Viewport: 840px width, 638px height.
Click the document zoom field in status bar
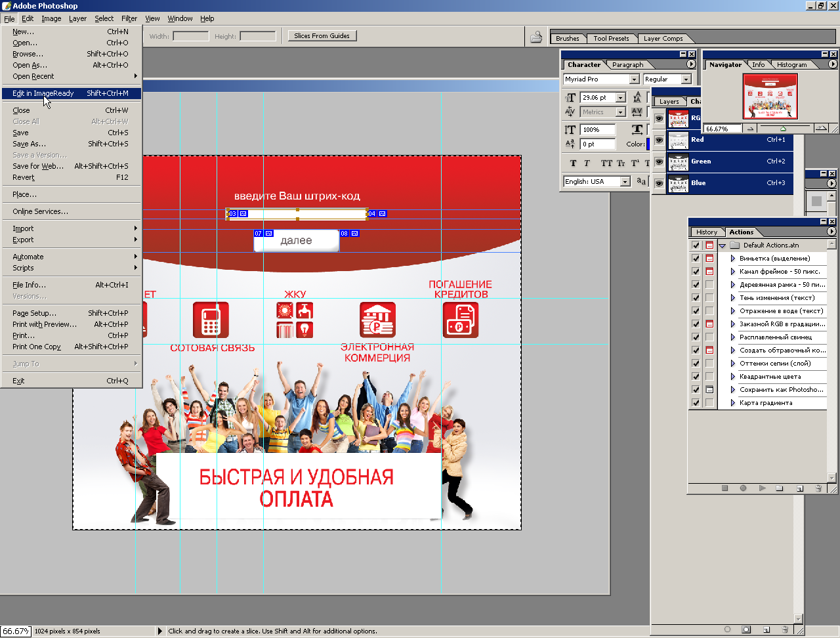[x=16, y=631]
